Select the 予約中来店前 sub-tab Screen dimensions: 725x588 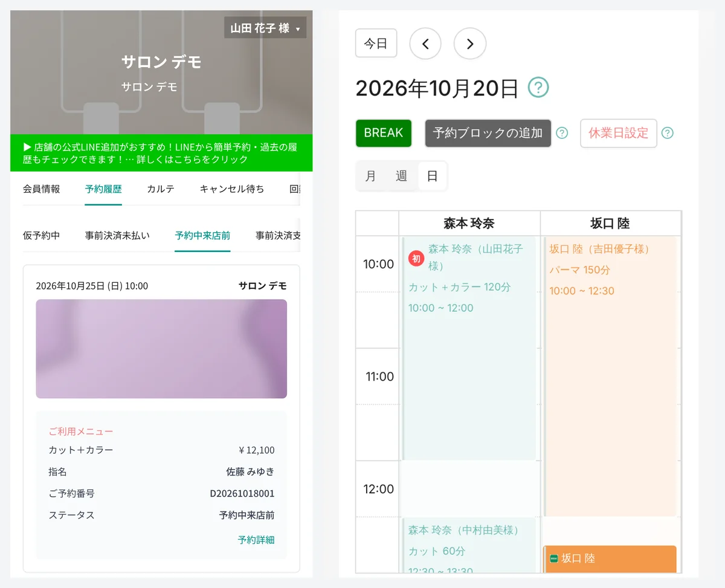click(202, 236)
